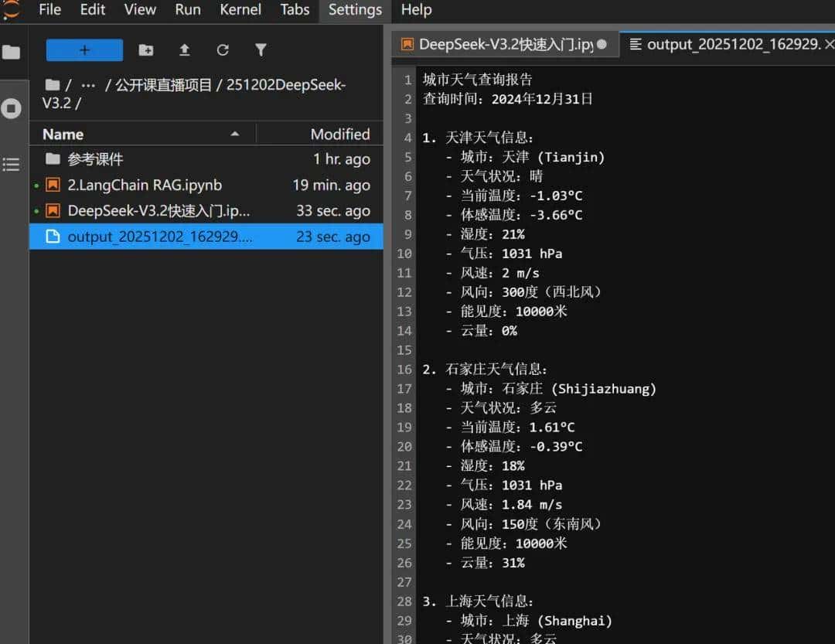Click the file icon beside output_20251202_162929
The height and width of the screenshot is (644, 835).
(52, 237)
